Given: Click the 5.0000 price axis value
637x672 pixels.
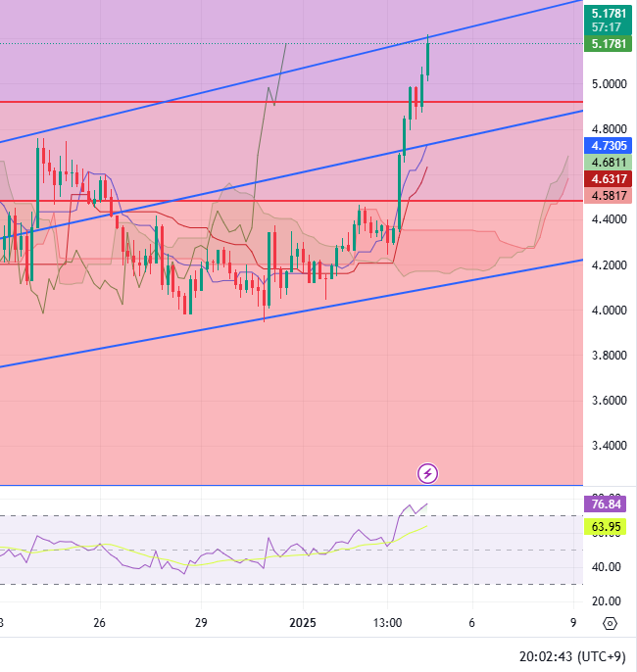Looking at the screenshot, I should click(x=610, y=84).
